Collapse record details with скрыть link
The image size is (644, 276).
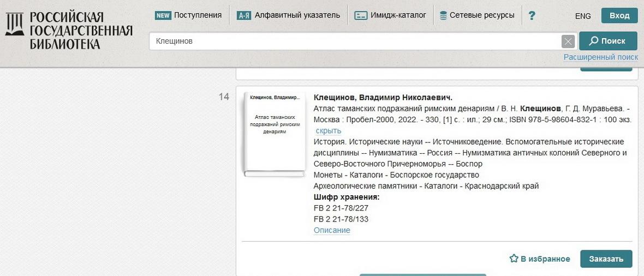328,130
